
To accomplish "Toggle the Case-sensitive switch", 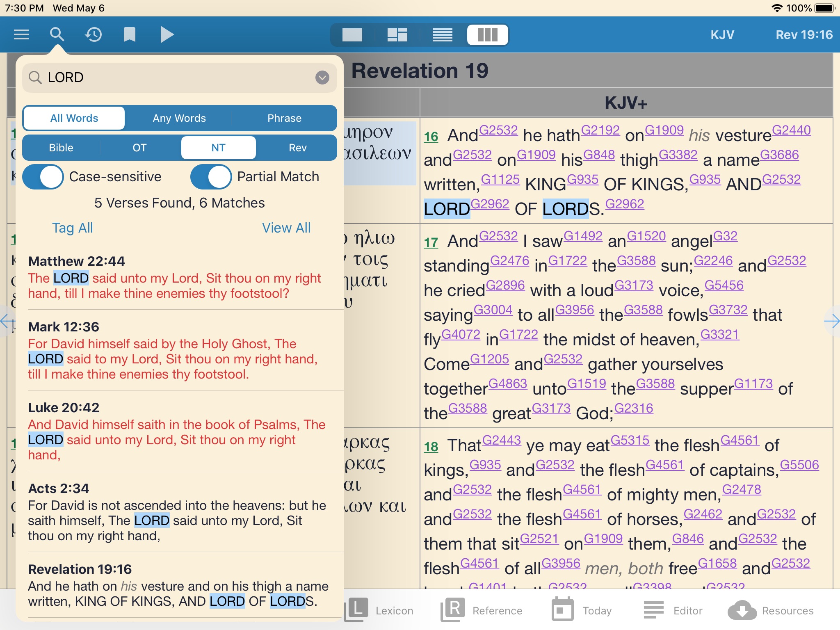I will coord(43,177).
